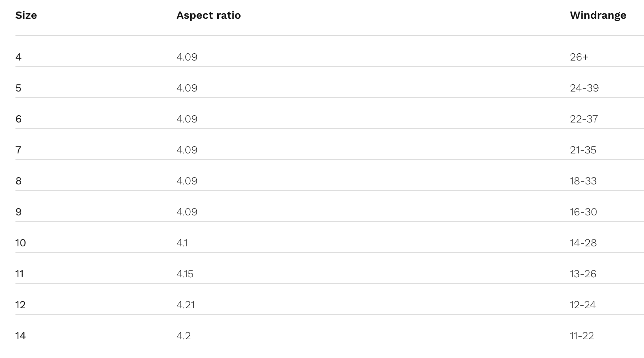The height and width of the screenshot is (358, 644).
Task: Click size 10 in the Size column
Action: [21, 243]
